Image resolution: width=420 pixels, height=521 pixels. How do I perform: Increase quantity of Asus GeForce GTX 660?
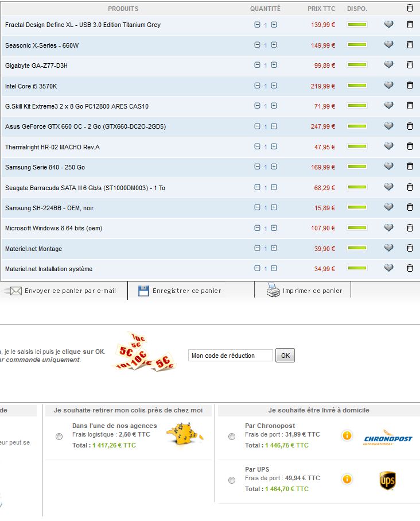point(274,126)
